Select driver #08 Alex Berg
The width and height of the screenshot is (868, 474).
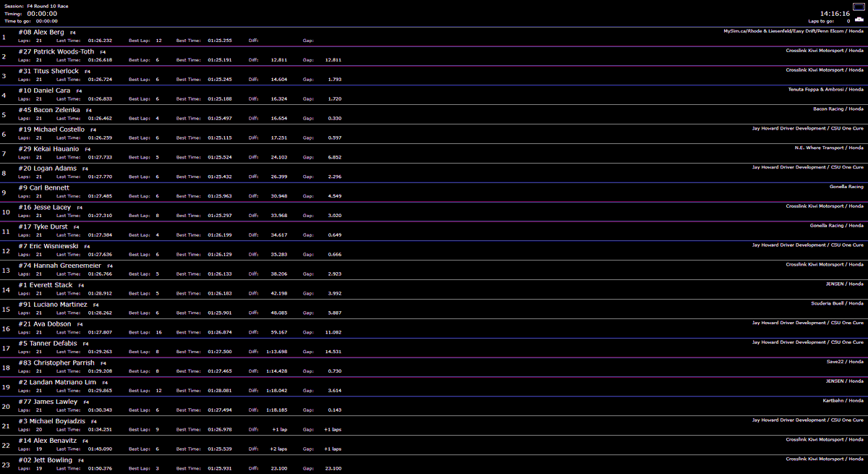click(x=41, y=33)
